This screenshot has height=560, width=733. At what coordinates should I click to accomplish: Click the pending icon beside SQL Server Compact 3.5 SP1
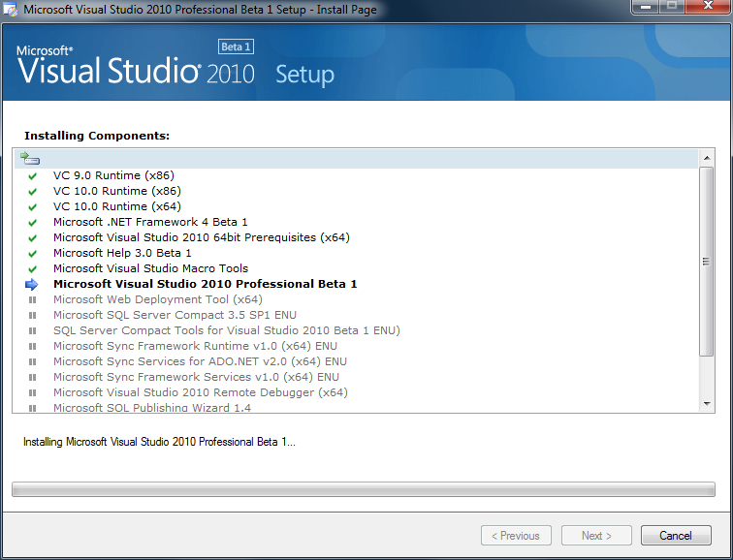click(32, 315)
